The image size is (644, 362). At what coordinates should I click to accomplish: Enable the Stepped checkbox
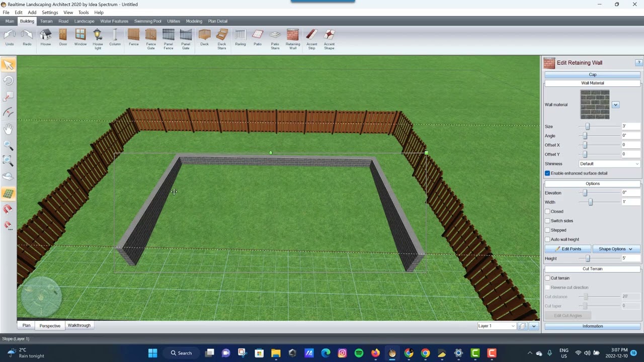tap(547, 230)
